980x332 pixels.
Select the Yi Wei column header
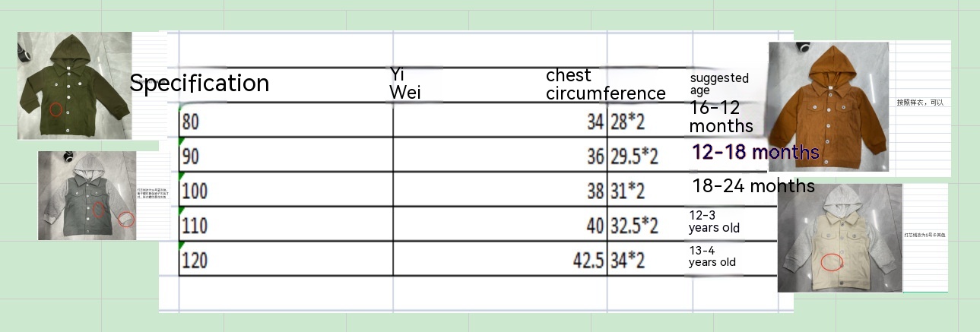coord(405,84)
